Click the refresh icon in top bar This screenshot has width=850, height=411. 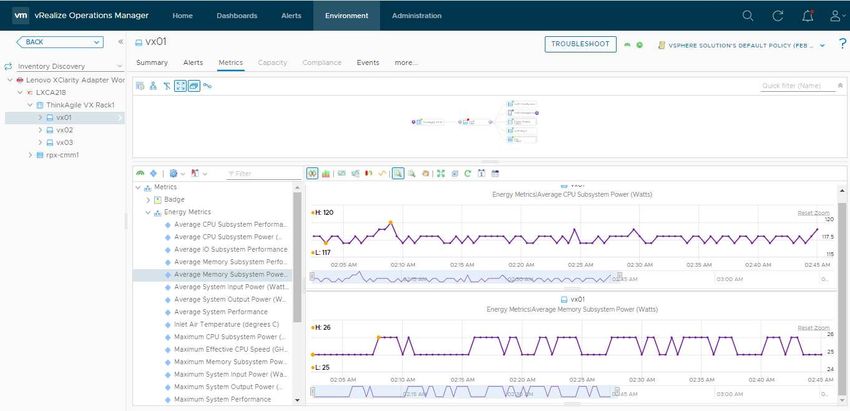778,16
